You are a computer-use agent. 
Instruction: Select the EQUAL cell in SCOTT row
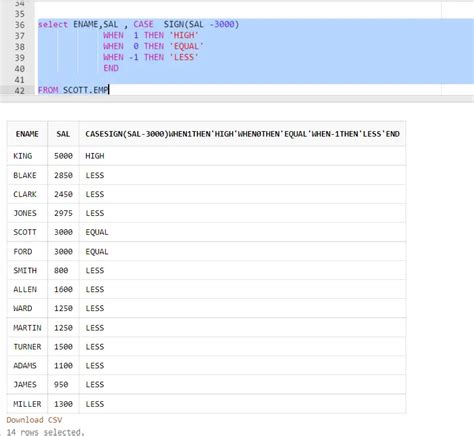click(242, 232)
